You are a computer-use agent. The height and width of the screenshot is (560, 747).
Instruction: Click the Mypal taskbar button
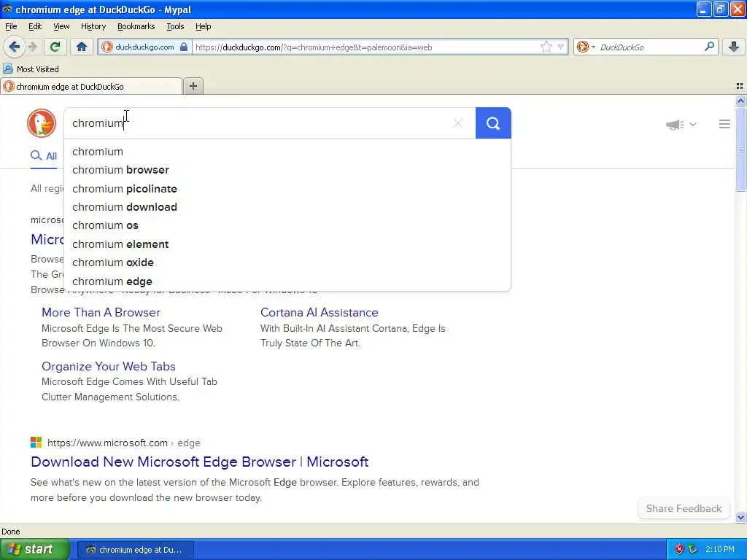[135, 550]
